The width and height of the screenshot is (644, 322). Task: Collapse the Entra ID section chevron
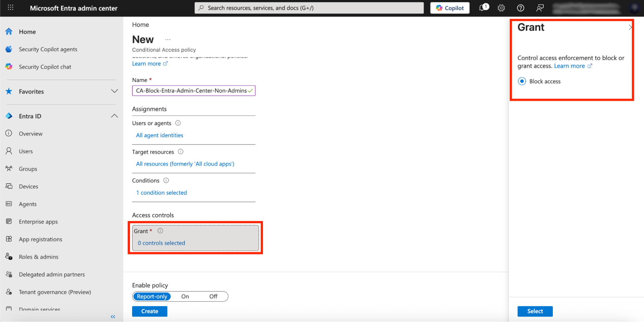pyautogui.click(x=114, y=116)
